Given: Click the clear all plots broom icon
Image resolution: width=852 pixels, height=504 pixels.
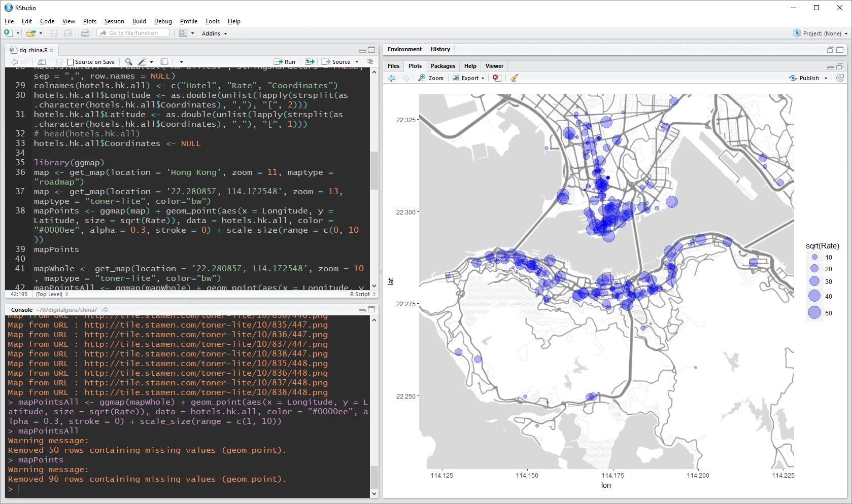Looking at the screenshot, I should [x=514, y=78].
